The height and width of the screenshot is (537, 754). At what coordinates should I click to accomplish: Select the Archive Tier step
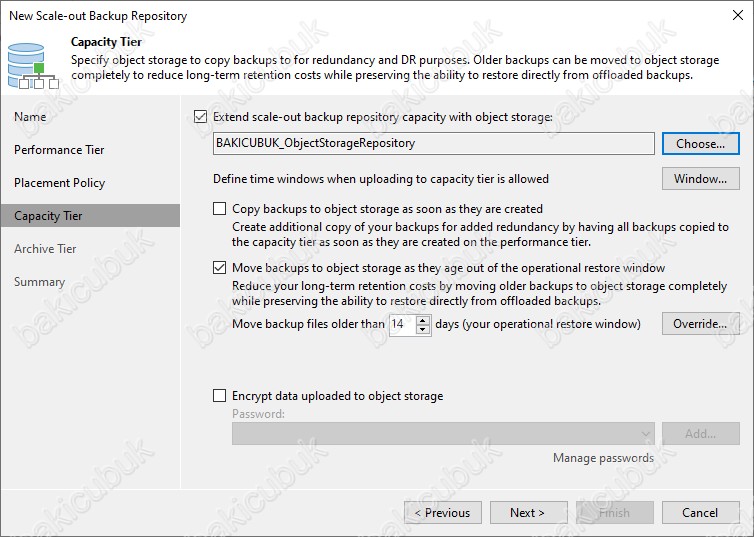45,249
